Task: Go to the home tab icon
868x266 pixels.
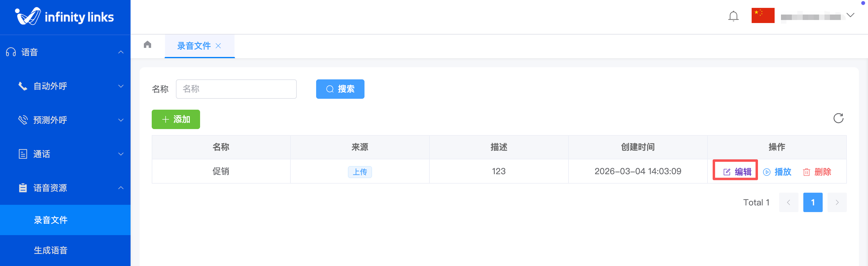Action: click(147, 45)
